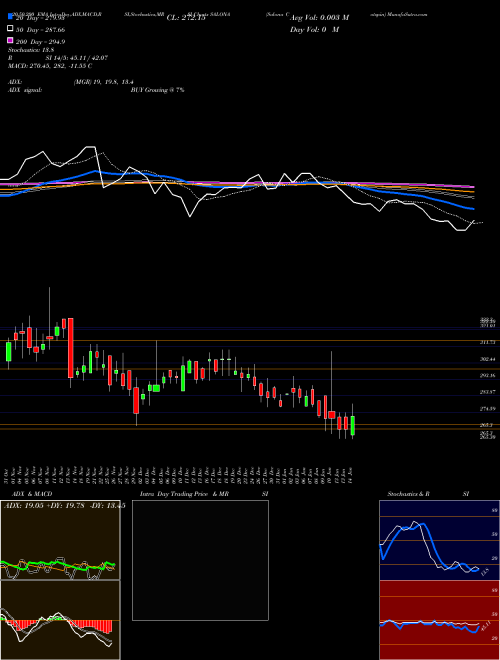Select the MACD values line in the header
Image resolution: width=500 pixels, height=660 pixels.
50,66
